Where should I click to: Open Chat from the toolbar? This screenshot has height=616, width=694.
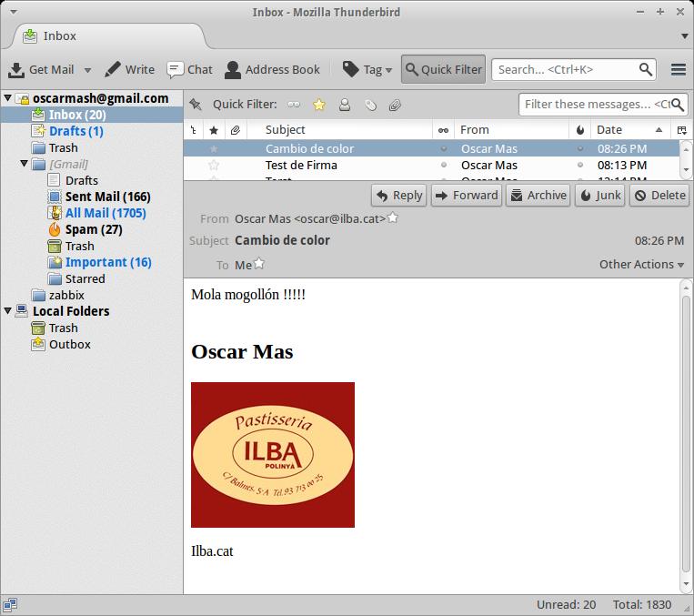point(189,69)
